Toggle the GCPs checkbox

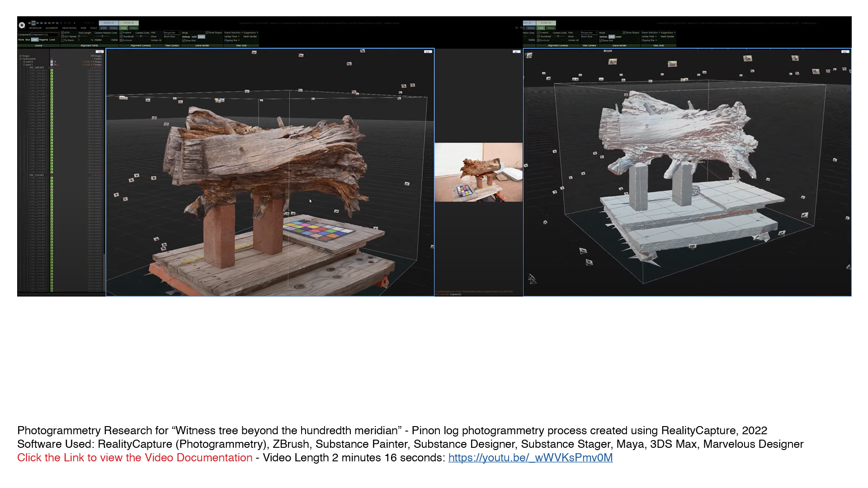coord(62,33)
